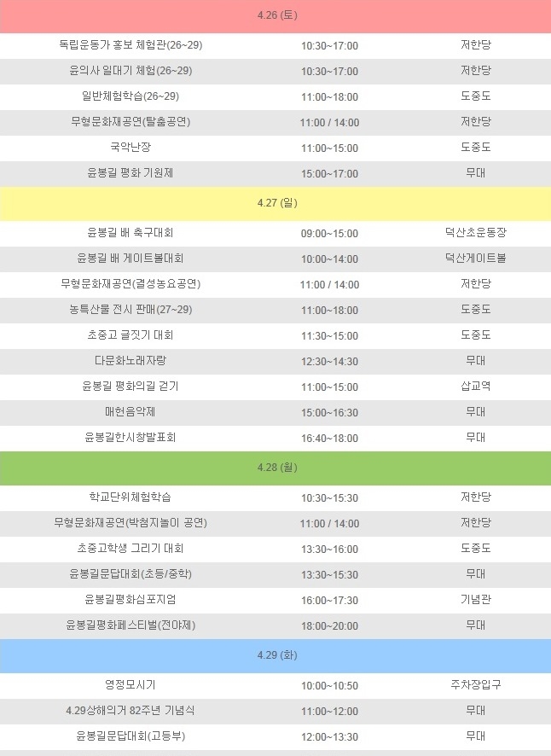Click the 학교단위체험학습 event name
The image size is (551, 756).
[130, 497]
